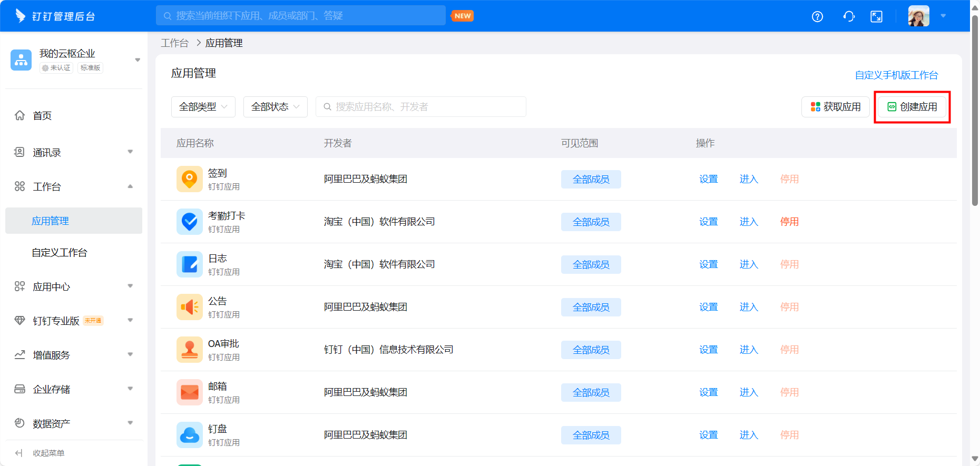The width and height of the screenshot is (980, 466).
Task: Expand the 钉钉专业版 menu arrow
Action: click(x=130, y=321)
